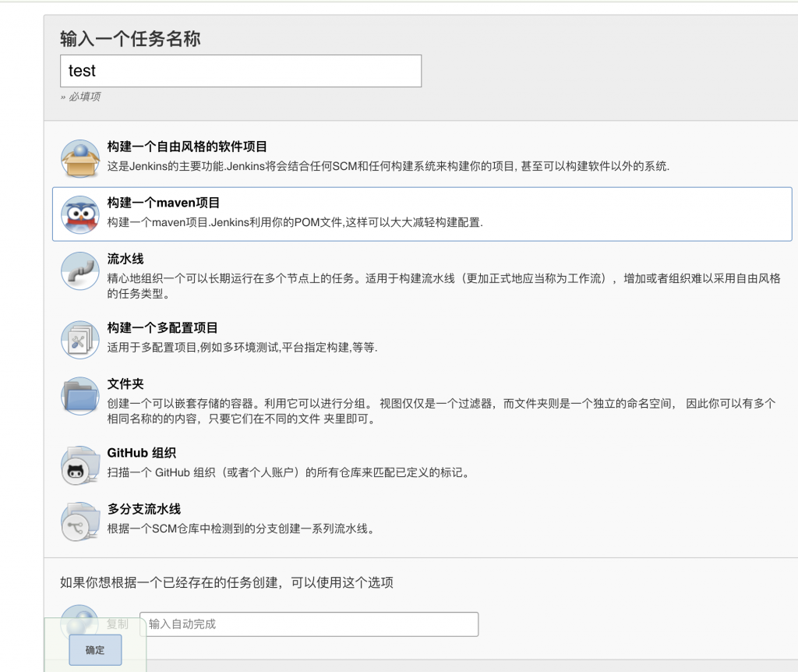Select the 流水线 (Pipeline) icon
Viewport: 798px width, 672px height.
coord(79,271)
